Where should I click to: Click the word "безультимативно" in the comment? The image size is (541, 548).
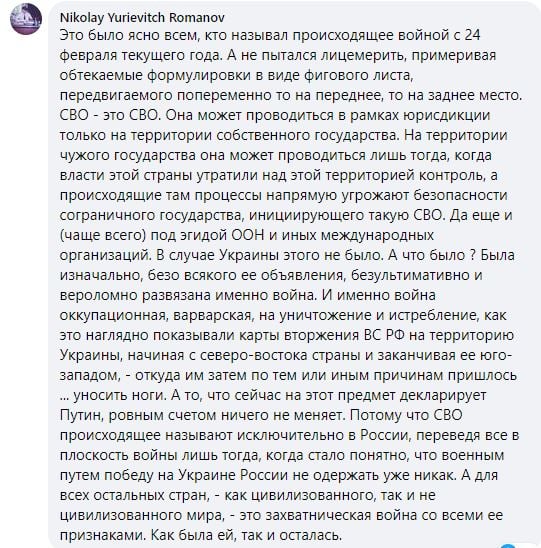(410, 275)
